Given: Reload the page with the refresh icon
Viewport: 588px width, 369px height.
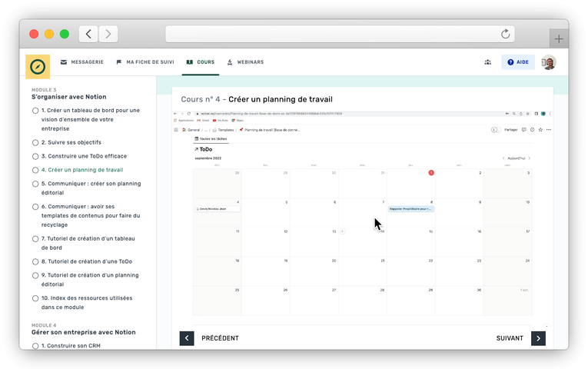Looking at the screenshot, I should (x=506, y=34).
